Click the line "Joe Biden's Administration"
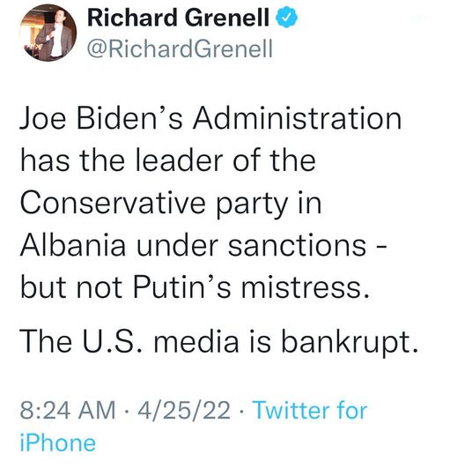 pos(211,119)
